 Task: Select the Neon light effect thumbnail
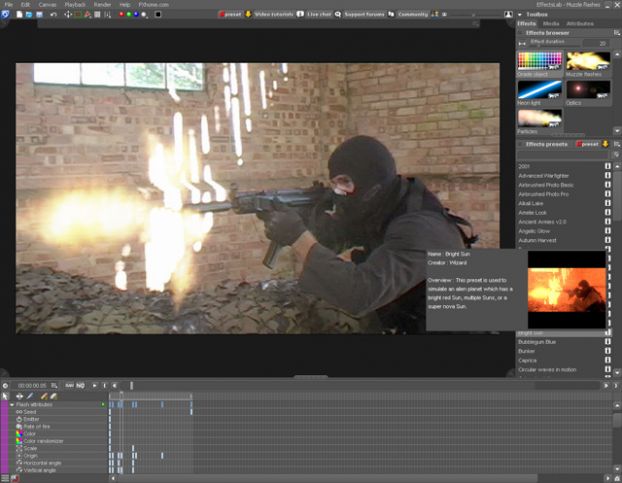tap(540, 90)
